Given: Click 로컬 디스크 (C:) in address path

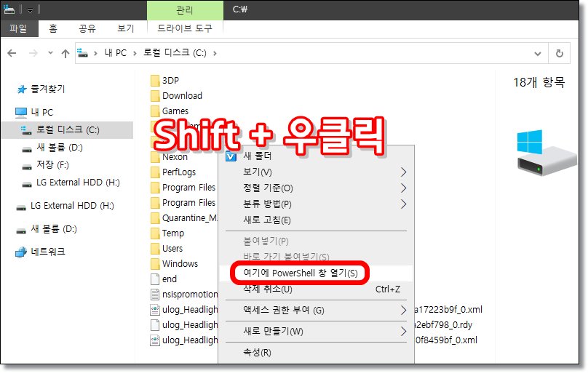Looking at the screenshot, I should coord(175,53).
